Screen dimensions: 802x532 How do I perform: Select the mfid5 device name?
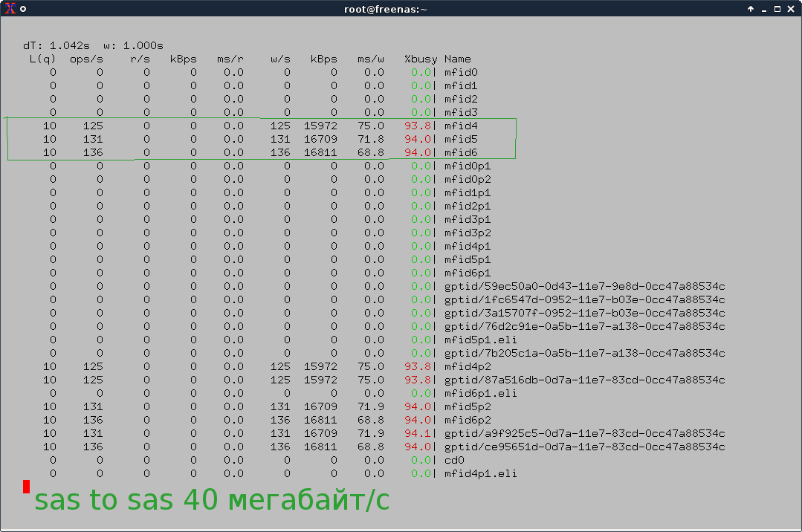pos(461,139)
